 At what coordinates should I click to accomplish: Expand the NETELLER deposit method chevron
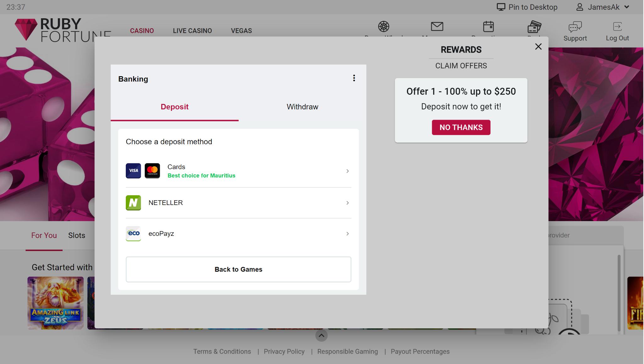click(x=347, y=203)
